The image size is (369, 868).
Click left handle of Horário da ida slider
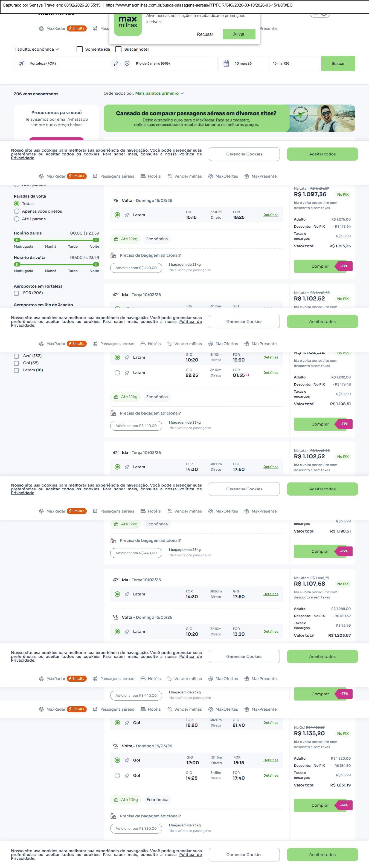17,240
